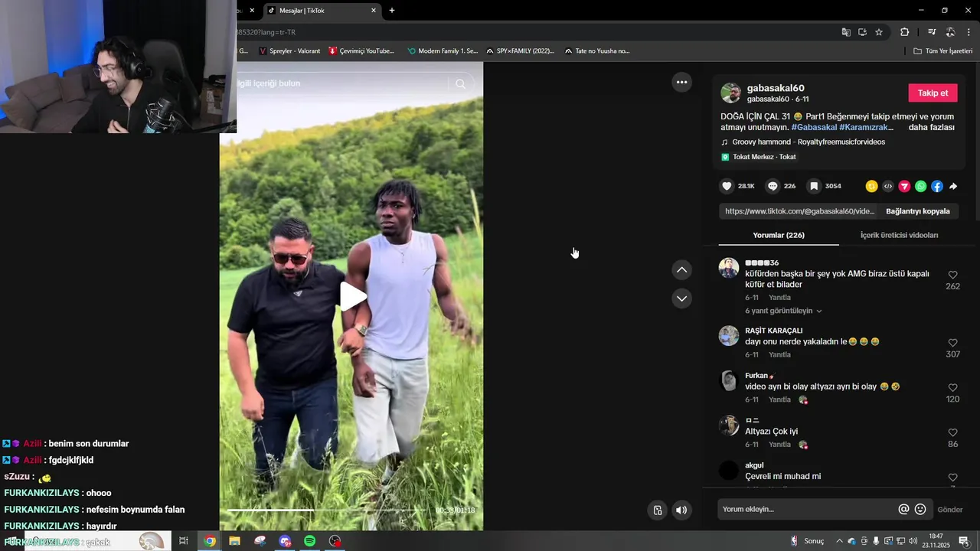Toggle auto-scroll button beside volume

[657, 510]
